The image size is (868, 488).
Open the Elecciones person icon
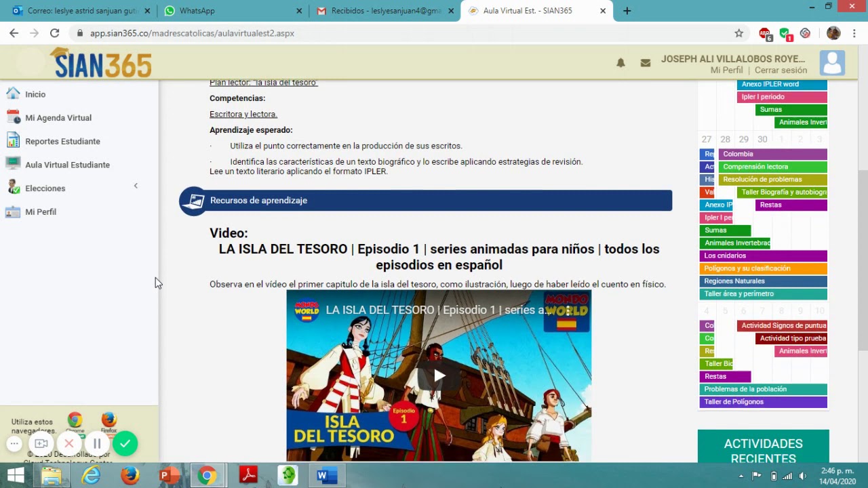point(13,188)
